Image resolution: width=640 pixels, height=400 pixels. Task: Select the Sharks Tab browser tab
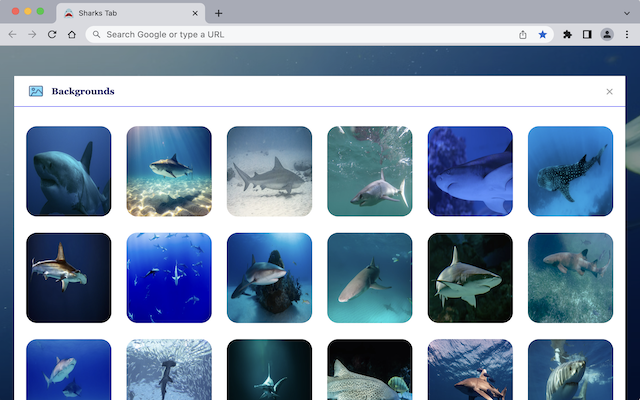point(131,13)
